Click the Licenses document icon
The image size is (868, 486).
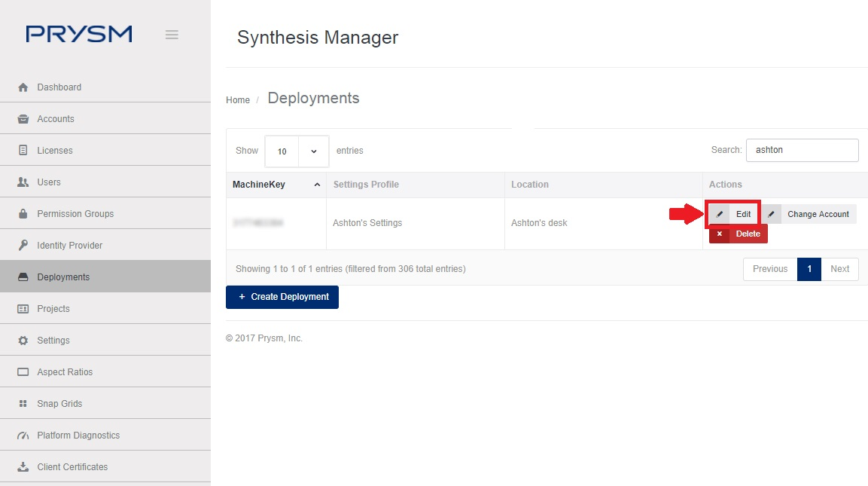23,150
